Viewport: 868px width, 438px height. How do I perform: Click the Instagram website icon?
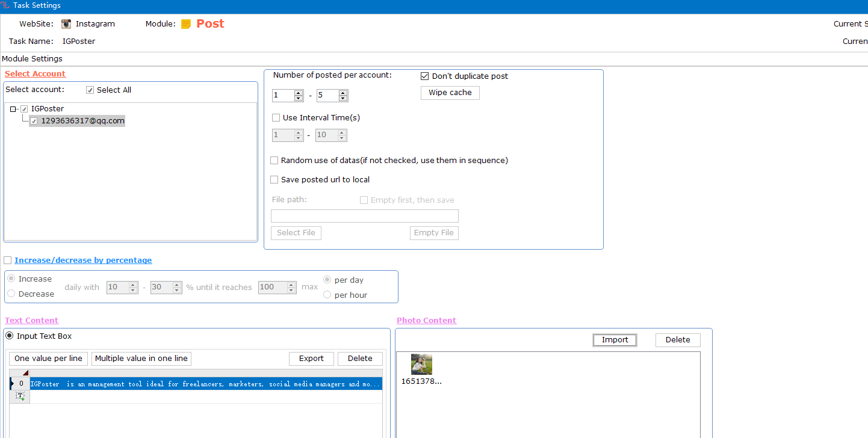coord(66,24)
